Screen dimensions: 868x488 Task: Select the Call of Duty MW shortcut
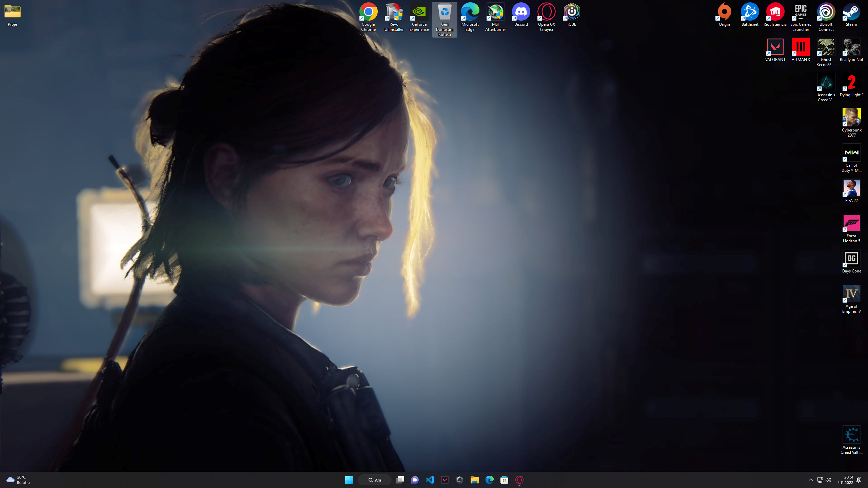(x=851, y=158)
